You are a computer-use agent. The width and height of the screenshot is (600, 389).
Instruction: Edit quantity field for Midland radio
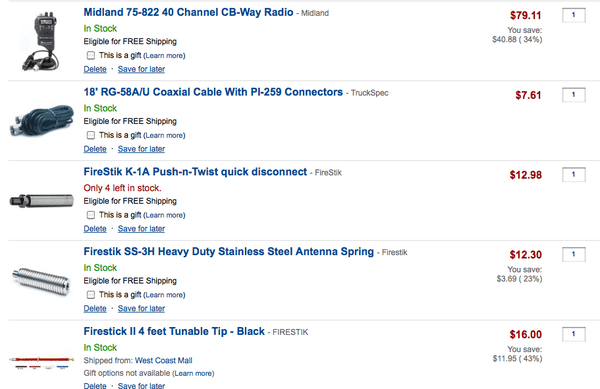point(574,15)
